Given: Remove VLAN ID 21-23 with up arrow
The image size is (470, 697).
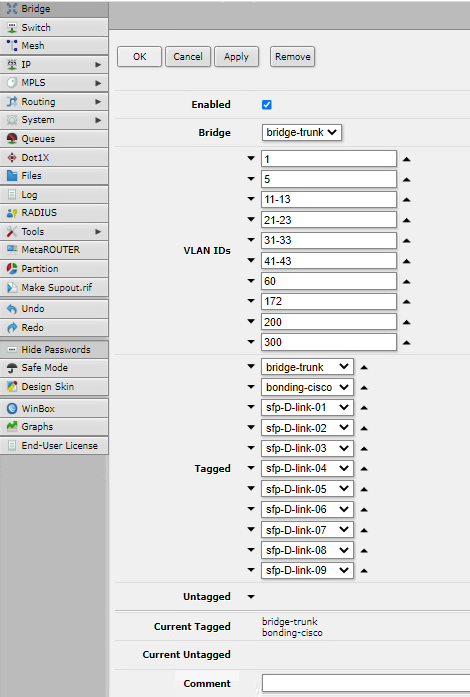Looking at the screenshot, I should click(406, 220).
